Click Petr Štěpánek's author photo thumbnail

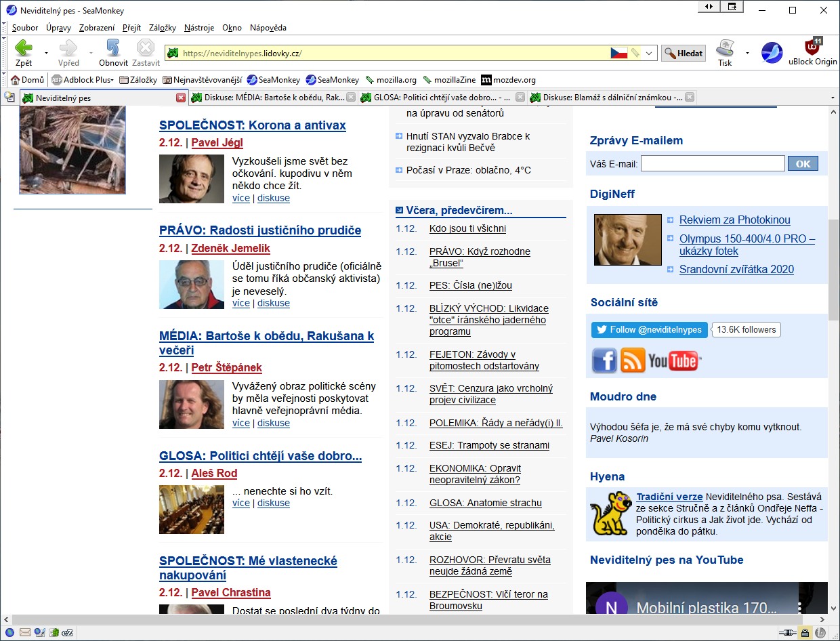pos(192,405)
